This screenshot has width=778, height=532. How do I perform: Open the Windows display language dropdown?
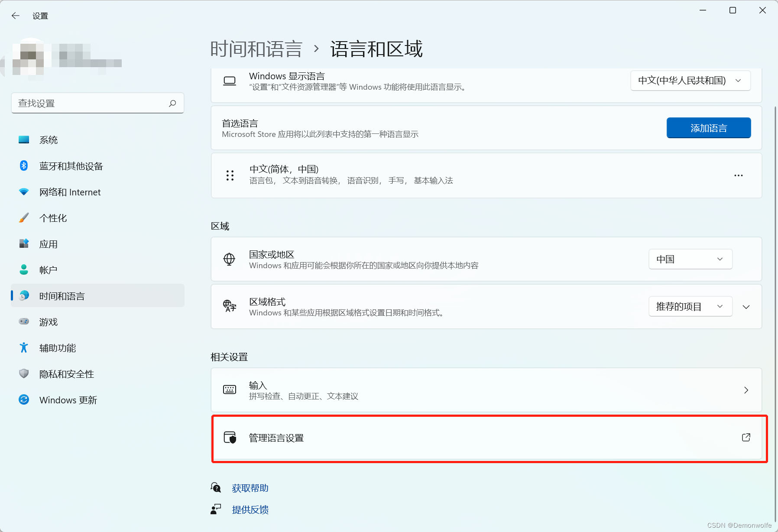point(690,81)
